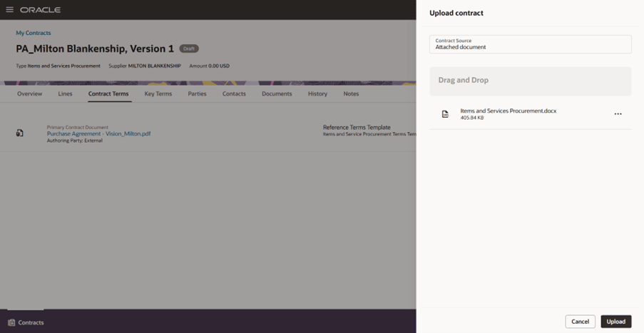Click the Cancel button
Viewport: 644px width, 333px height.
[x=580, y=322]
